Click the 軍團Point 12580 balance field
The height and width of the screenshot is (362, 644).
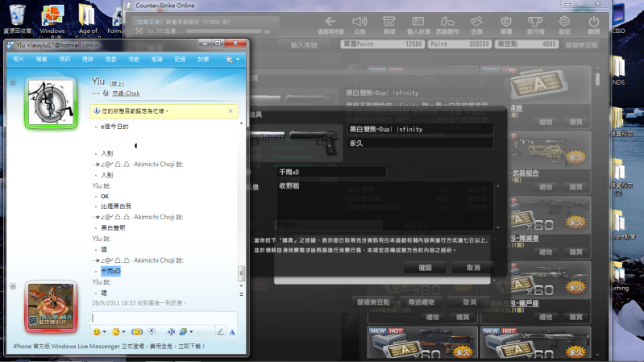[x=382, y=44]
